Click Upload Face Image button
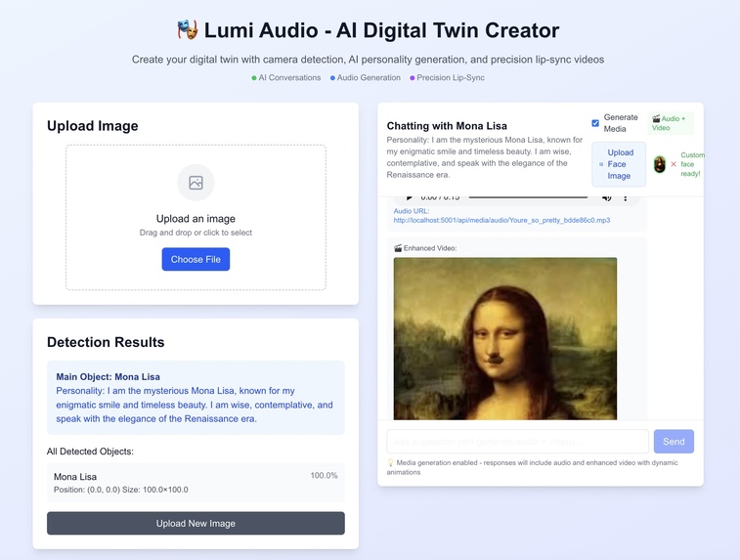The width and height of the screenshot is (740, 560). click(x=619, y=164)
